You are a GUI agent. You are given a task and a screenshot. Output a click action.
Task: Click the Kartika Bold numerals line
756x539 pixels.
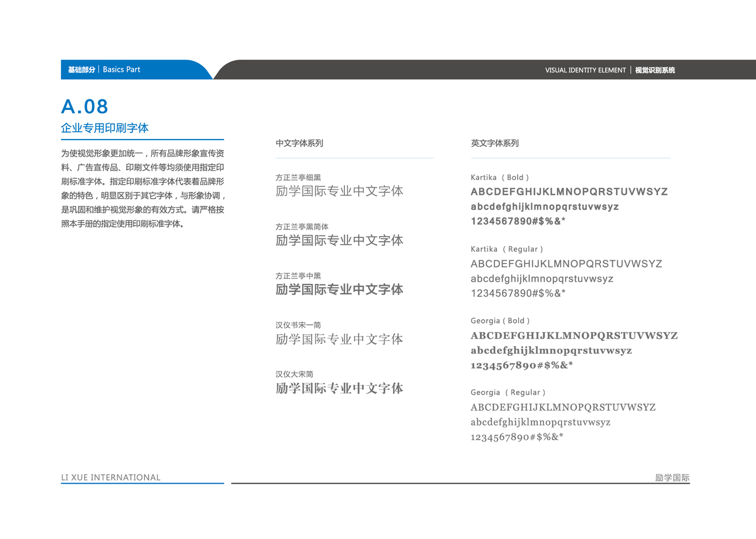pos(518,221)
